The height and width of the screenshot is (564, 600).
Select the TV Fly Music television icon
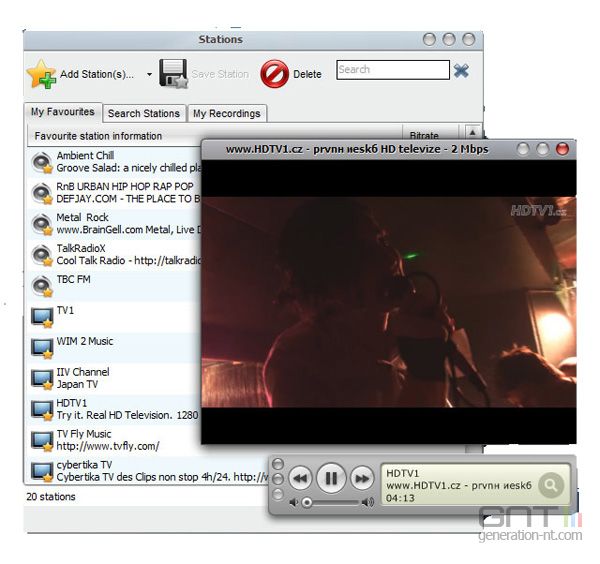[42, 442]
